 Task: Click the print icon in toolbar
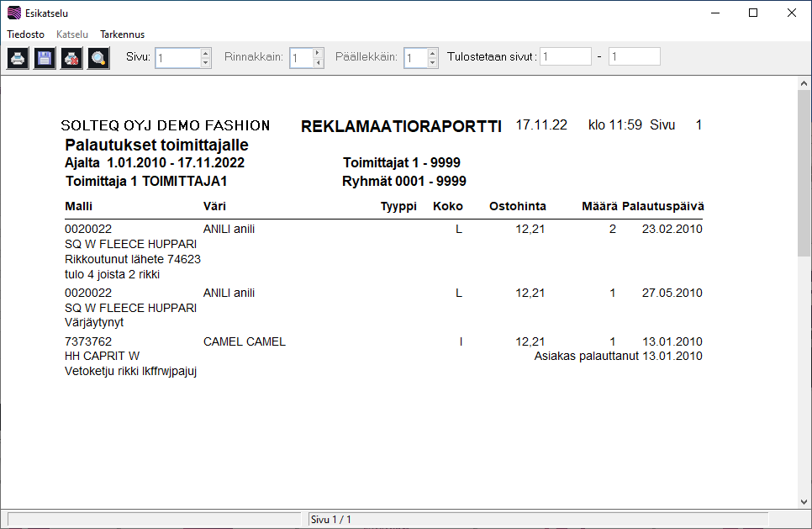18,58
